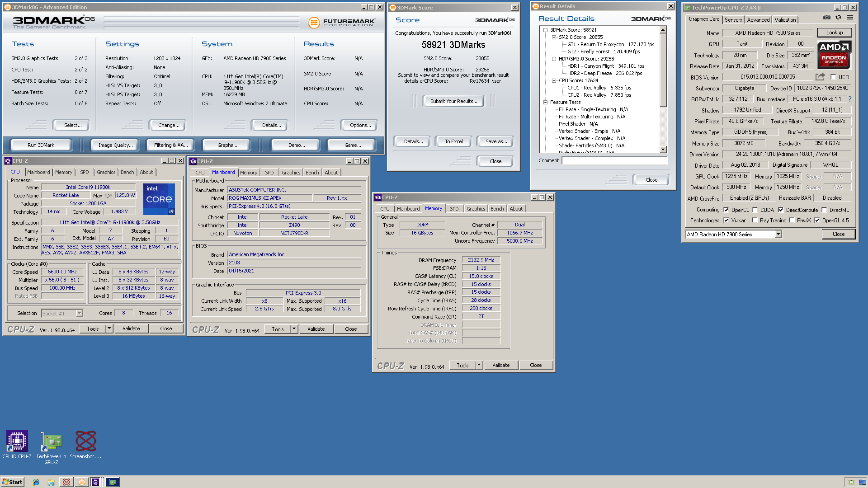
Task: Toggle the UEFI checkbox in GPU-Z
Action: [x=833, y=77]
